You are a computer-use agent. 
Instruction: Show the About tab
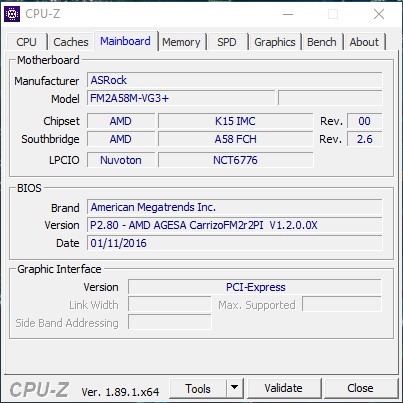point(364,42)
